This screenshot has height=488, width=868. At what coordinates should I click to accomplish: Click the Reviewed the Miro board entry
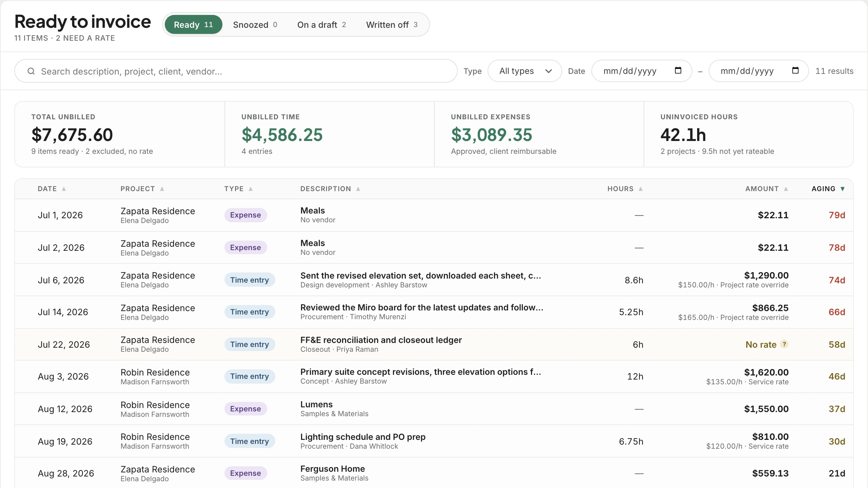point(422,307)
